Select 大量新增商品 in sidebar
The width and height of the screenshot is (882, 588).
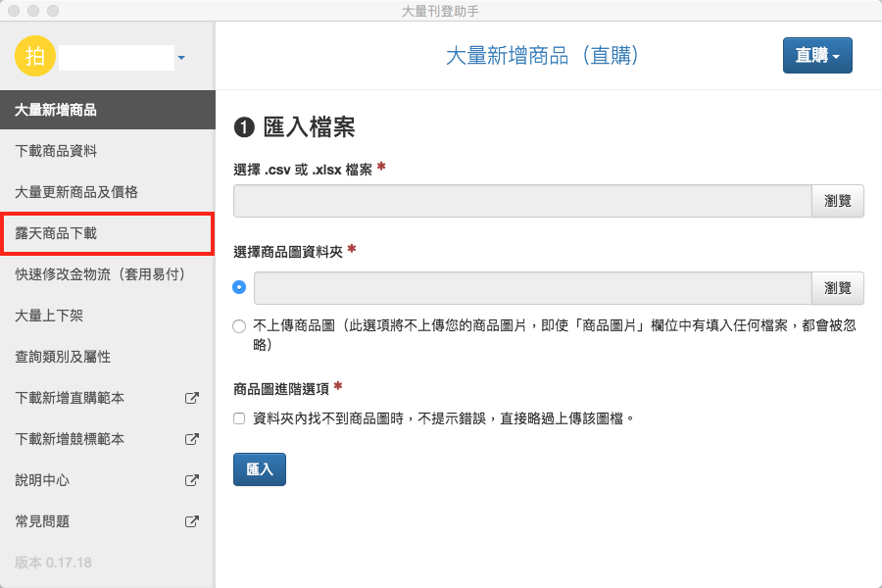tap(107, 110)
